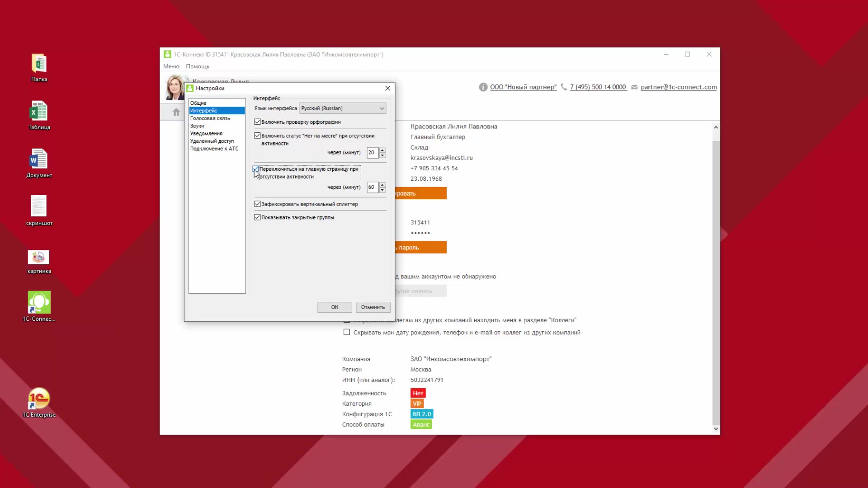Minimize the 1C-Коннект window
The image size is (868, 488).
tap(665, 54)
